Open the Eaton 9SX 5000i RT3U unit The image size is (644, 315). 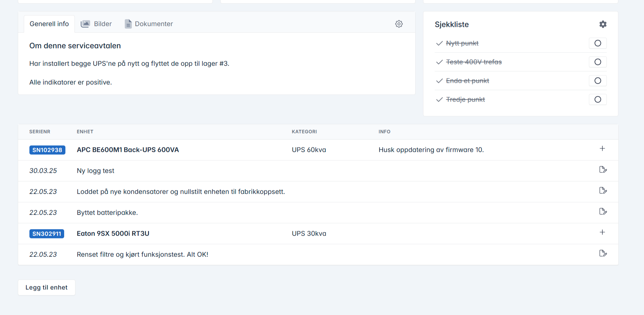[x=113, y=233]
